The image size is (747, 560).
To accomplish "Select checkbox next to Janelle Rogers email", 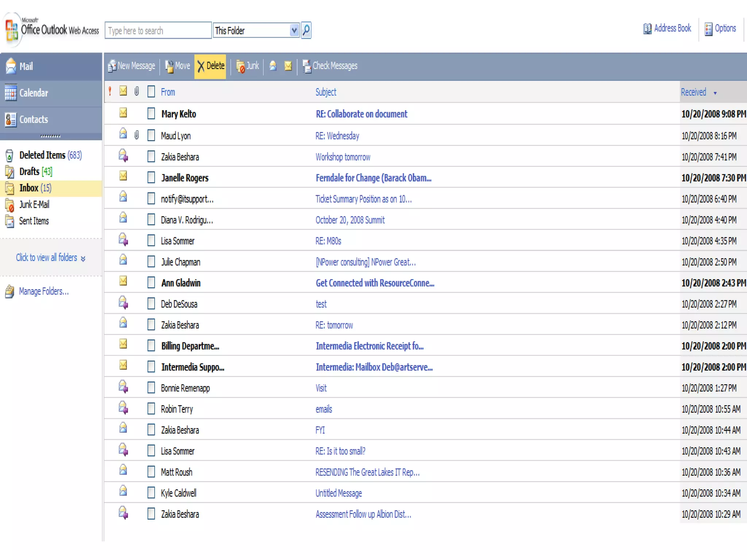I will 151,178.
